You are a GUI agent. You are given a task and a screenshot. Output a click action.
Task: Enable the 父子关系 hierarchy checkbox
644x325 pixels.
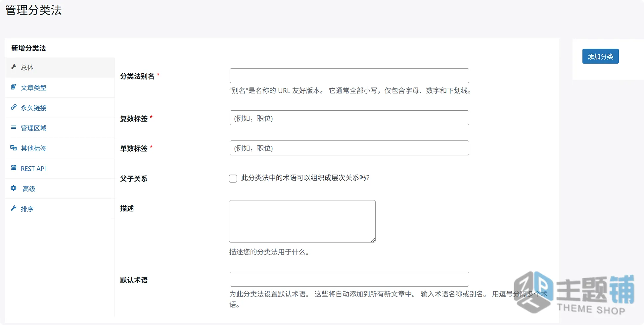[233, 179]
